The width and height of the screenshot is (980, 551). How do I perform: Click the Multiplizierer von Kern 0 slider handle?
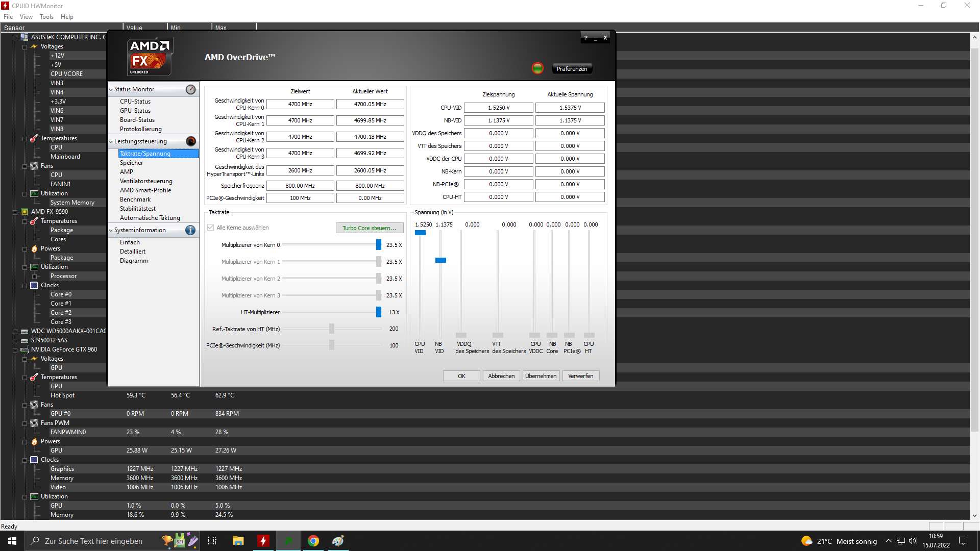click(379, 245)
